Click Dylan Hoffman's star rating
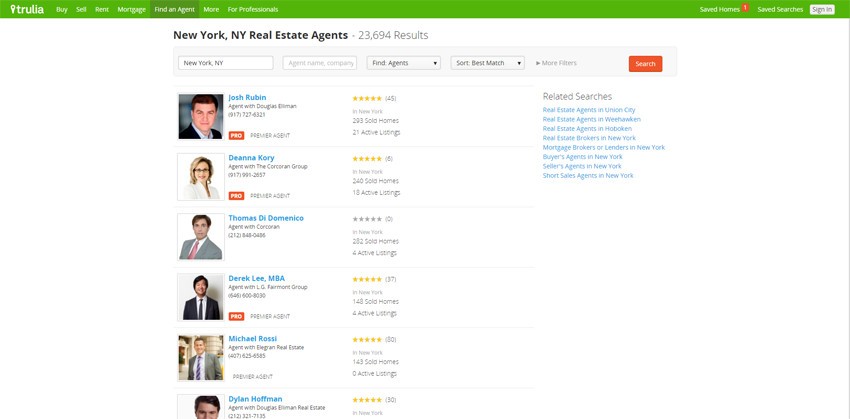This screenshot has height=419, width=850. [x=367, y=399]
